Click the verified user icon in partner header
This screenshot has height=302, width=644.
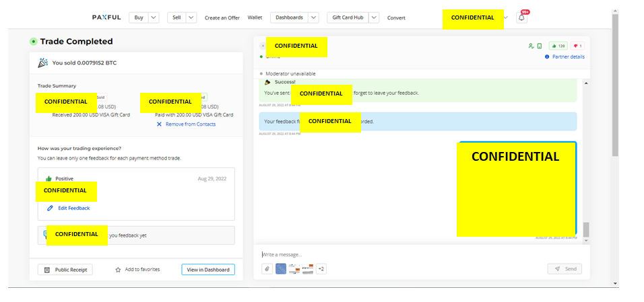coord(531,46)
